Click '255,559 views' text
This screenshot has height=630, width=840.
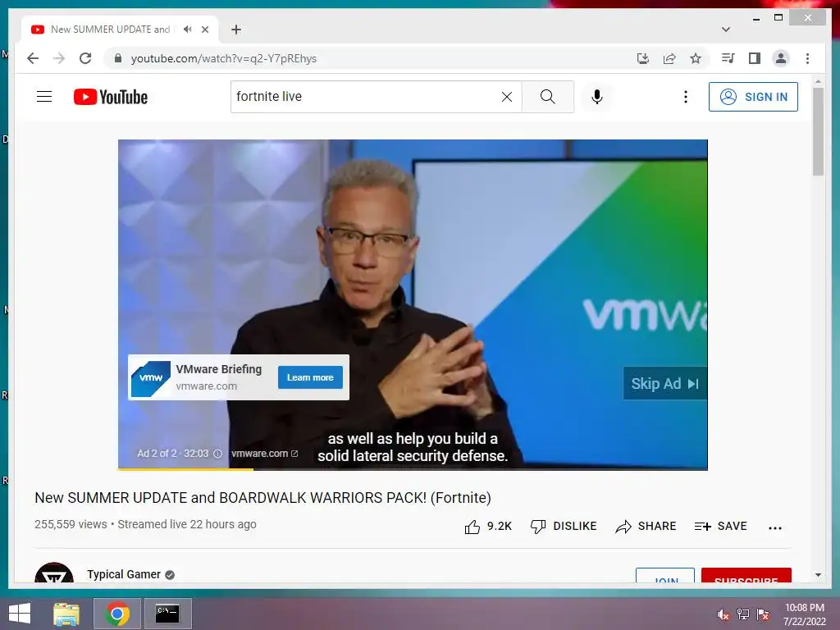click(x=71, y=524)
